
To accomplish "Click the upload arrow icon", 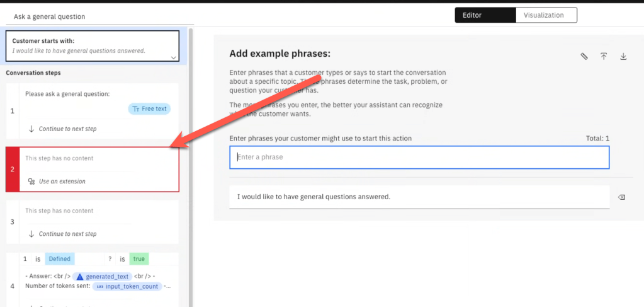I will 603,57.
